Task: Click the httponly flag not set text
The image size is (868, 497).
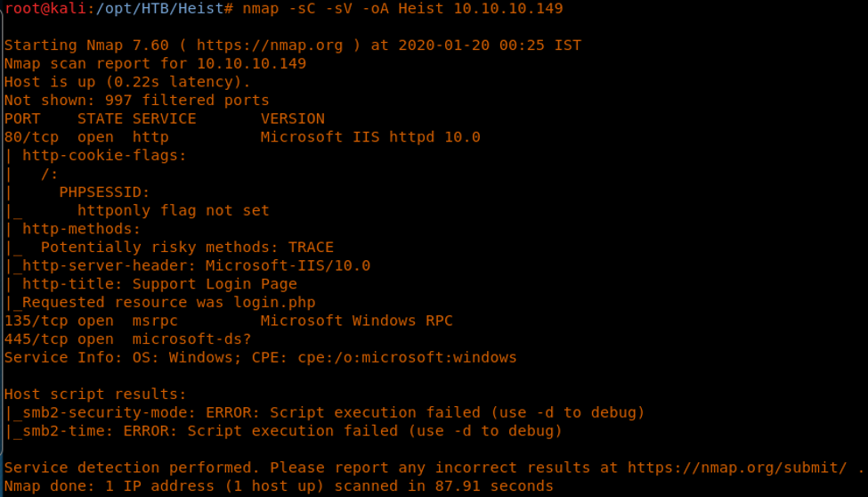Action: (x=174, y=211)
